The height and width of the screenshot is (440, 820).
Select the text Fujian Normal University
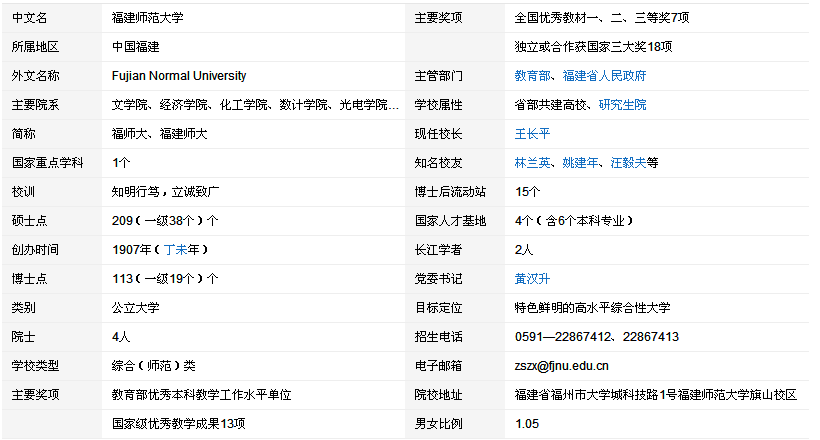tap(179, 76)
